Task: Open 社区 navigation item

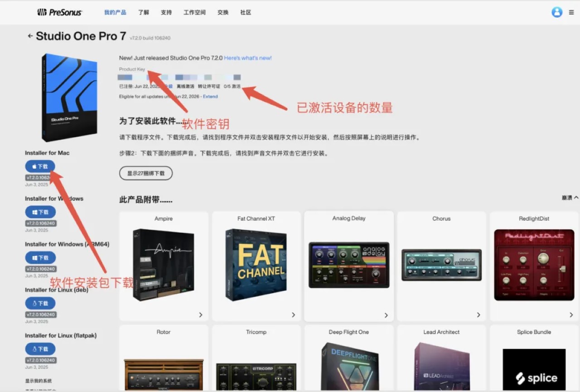Action: pos(246,13)
